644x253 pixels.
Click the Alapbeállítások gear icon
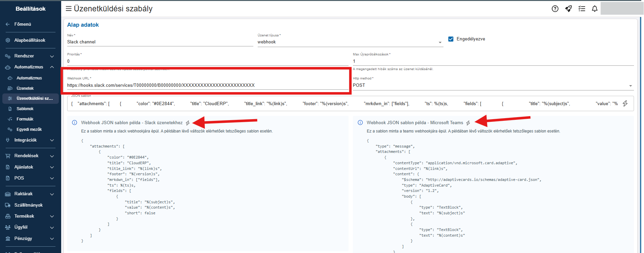8,40
